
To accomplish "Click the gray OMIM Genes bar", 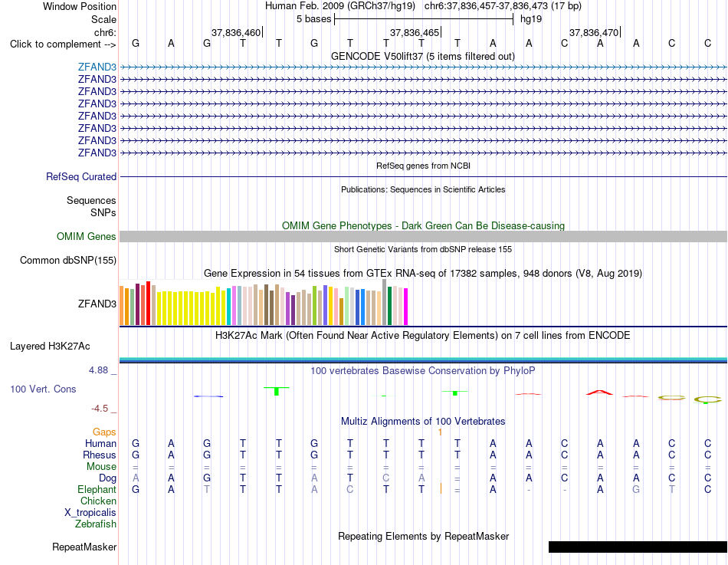I will (423, 236).
